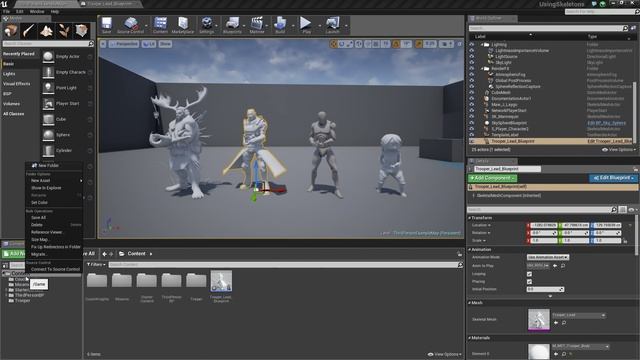Image resolution: width=640 pixels, height=360 pixels.
Task: Open the Marketplace
Action: click(183, 25)
